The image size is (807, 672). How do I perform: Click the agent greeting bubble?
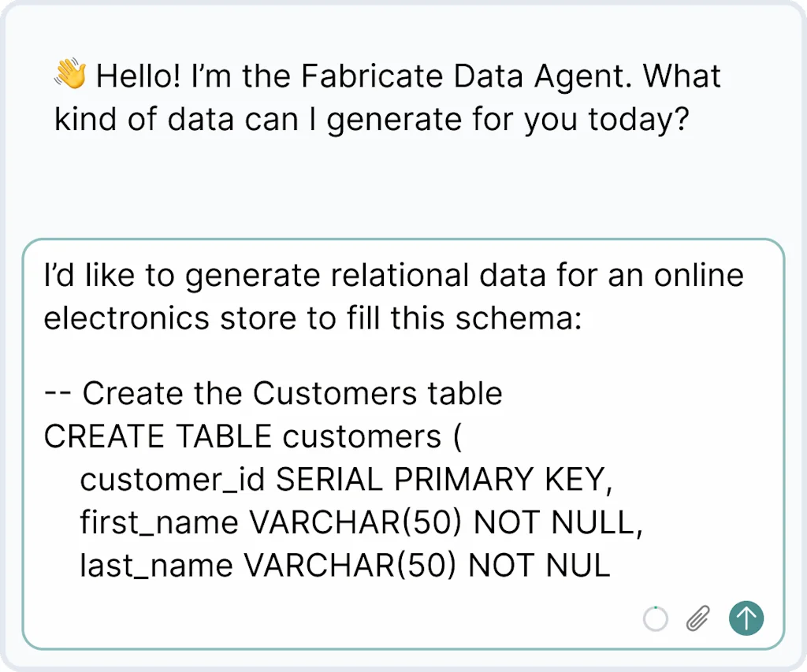pos(386,97)
